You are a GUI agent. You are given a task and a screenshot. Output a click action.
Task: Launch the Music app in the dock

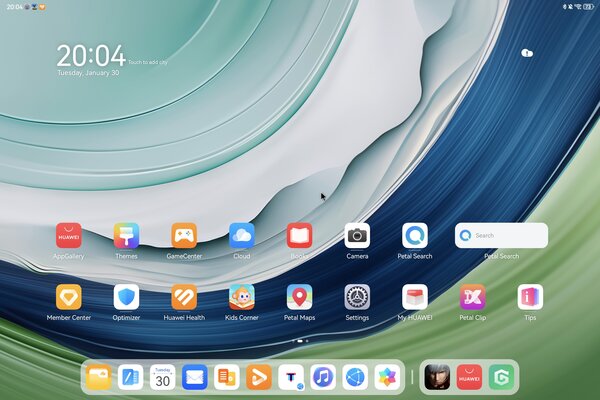(323, 377)
